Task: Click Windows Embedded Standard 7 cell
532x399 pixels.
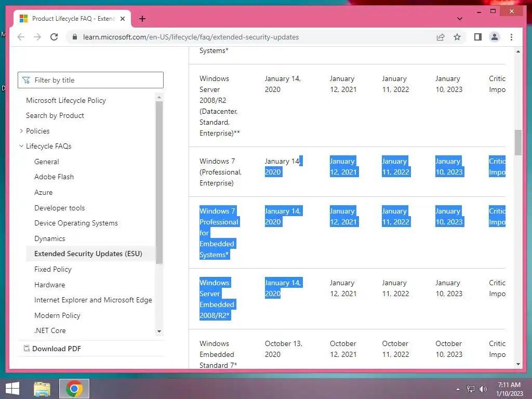Action: pos(218,354)
